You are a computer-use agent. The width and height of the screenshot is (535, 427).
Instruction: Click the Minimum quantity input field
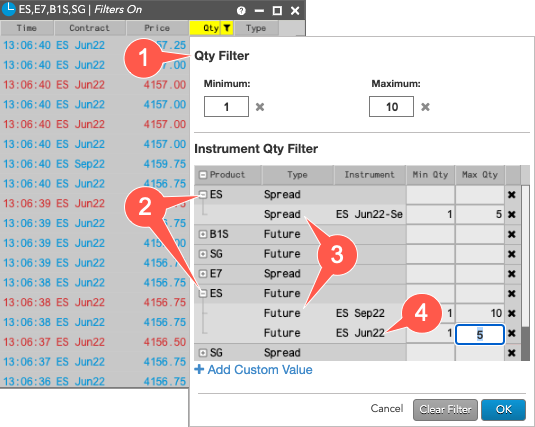pos(226,107)
